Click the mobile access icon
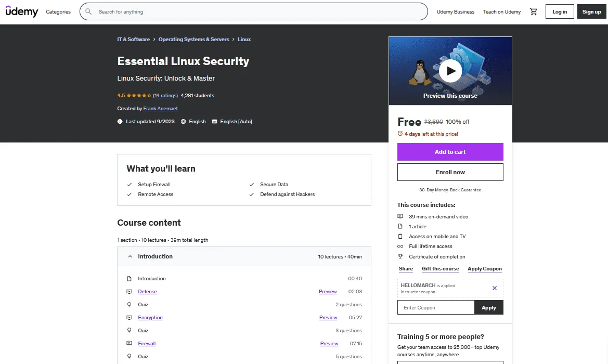608x364 pixels. [x=400, y=237]
